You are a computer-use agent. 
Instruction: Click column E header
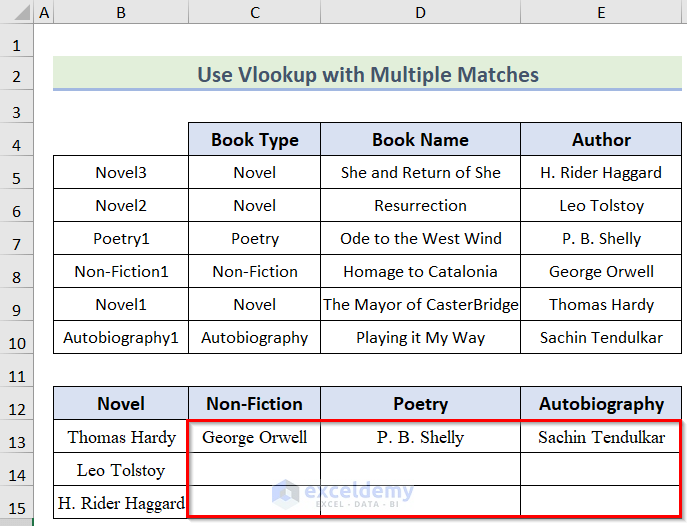coord(601,13)
